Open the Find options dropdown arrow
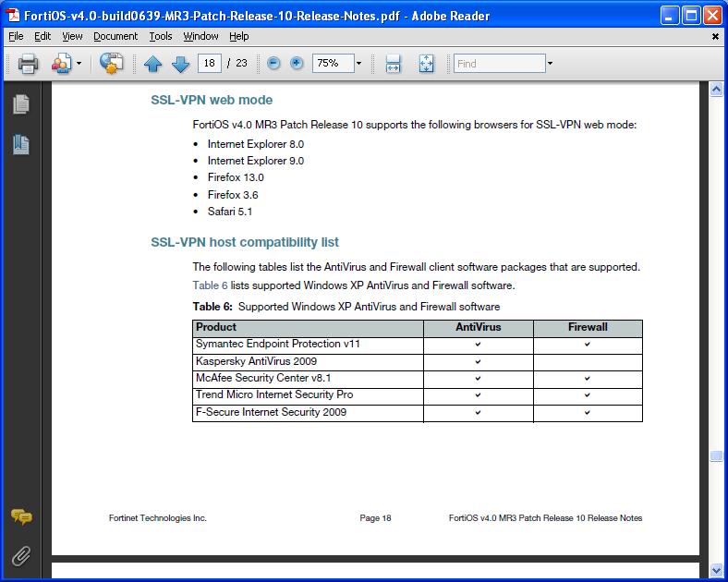The width and height of the screenshot is (728, 582). pyautogui.click(x=550, y=64)
